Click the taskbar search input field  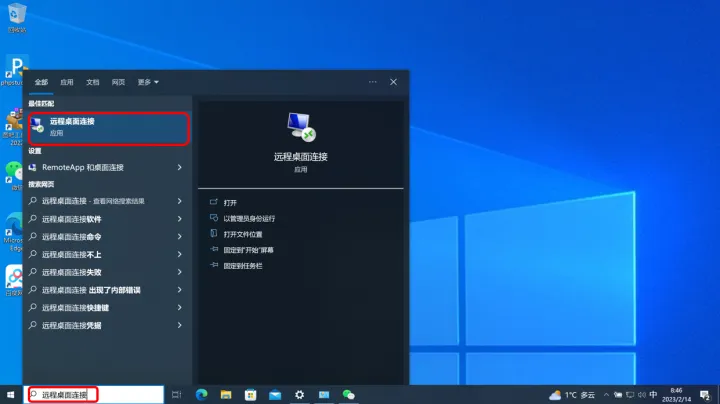pyautogui.click(x=94, y=394)
